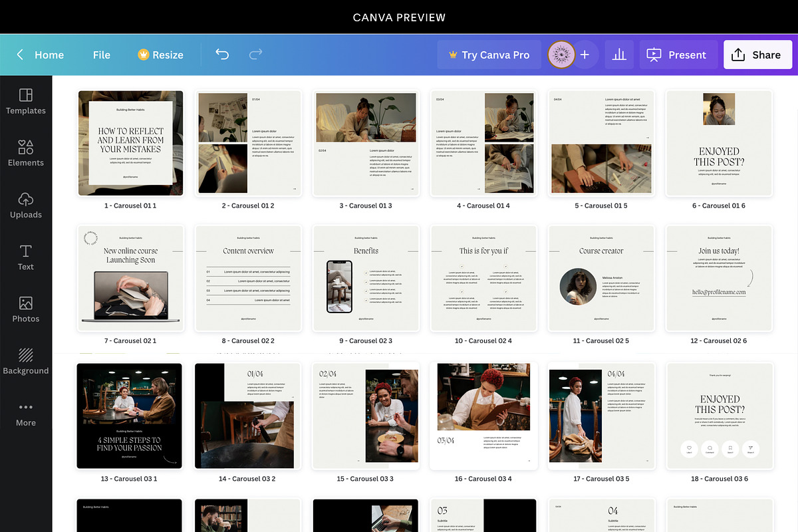Click the Present button

coord(678,55)
